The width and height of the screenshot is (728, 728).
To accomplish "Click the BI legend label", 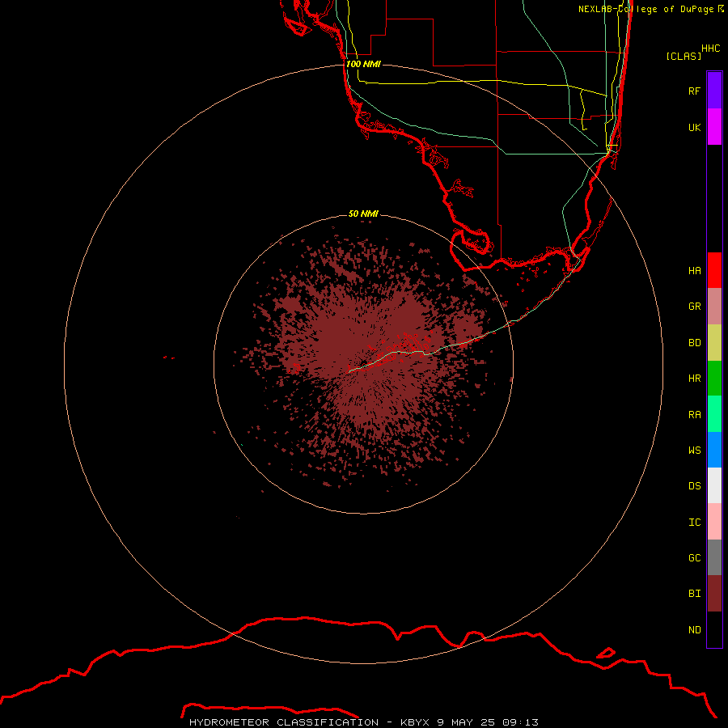I will (x=694, y=594).
